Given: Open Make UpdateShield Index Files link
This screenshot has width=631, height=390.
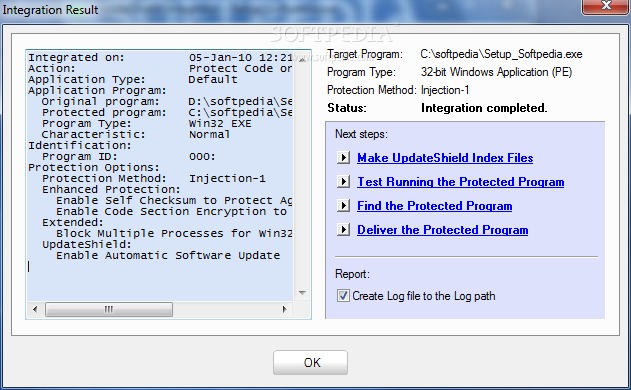Looking at the screenshot, I should [x=445, y=158].
